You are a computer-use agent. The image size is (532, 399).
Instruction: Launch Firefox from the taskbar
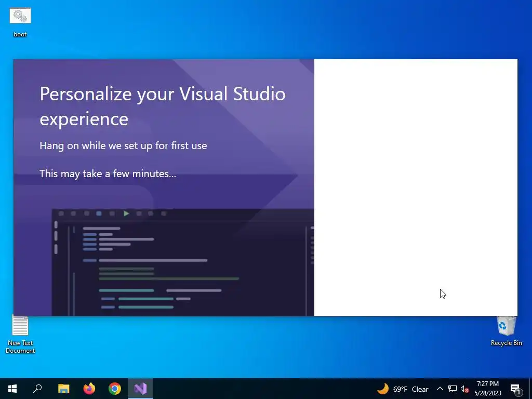(89, 389)
